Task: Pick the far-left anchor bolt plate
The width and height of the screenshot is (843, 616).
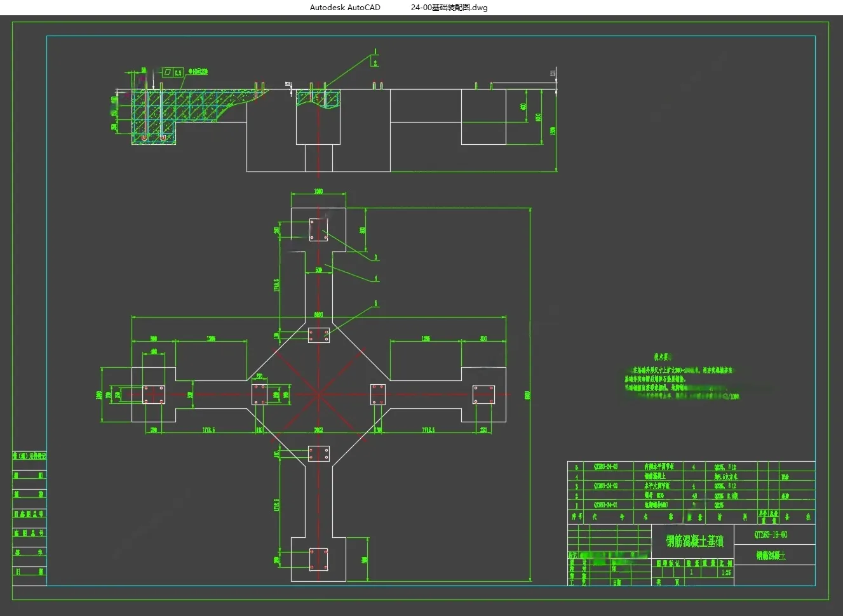Action: (153, 394)
